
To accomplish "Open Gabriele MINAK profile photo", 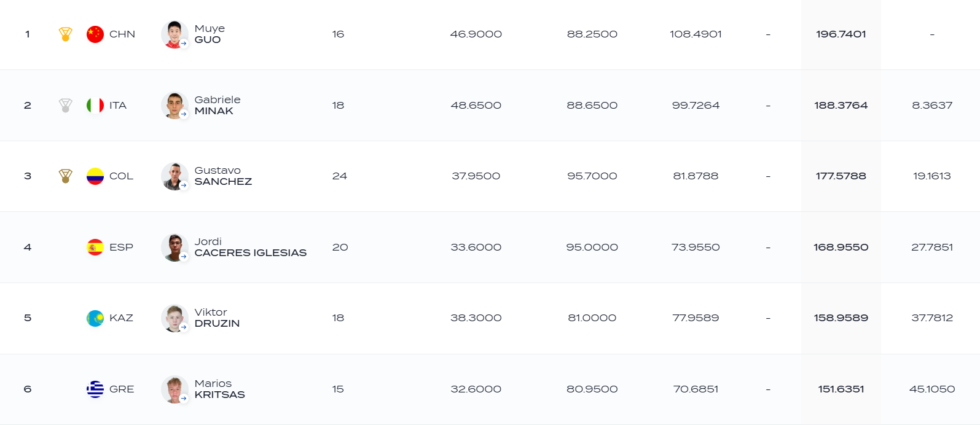I will (x=174, y=106).
